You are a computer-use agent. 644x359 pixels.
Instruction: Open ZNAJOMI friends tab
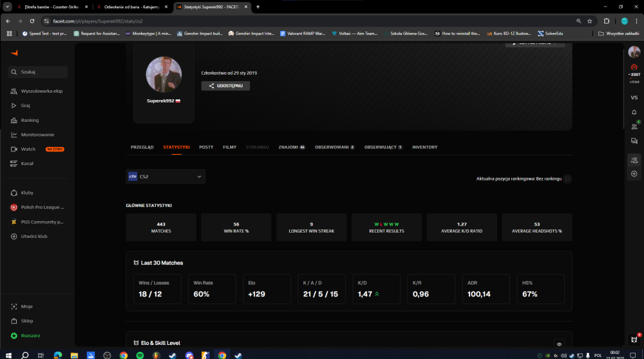point(292,147)
